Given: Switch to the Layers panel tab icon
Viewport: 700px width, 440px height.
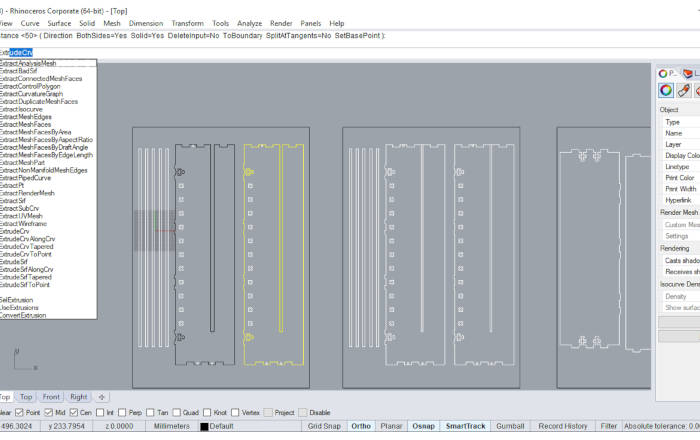Looking at the screenshot, I should pyautogui.click(x=690, y=73).
